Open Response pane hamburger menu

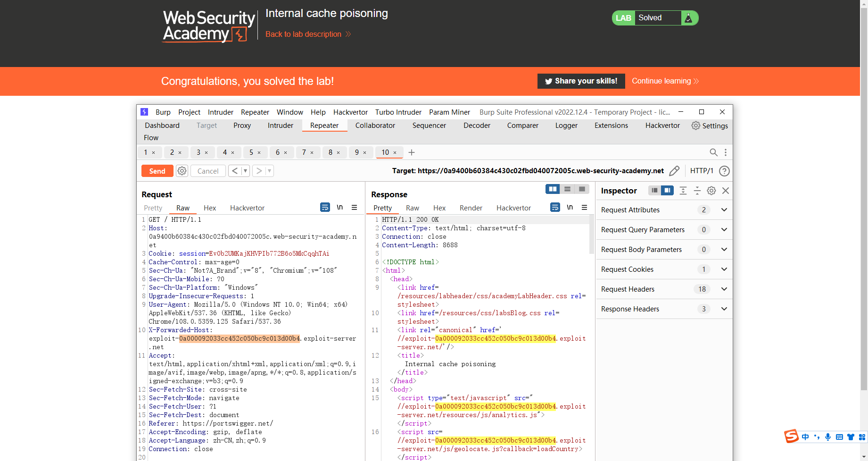[x=584, y=207]
